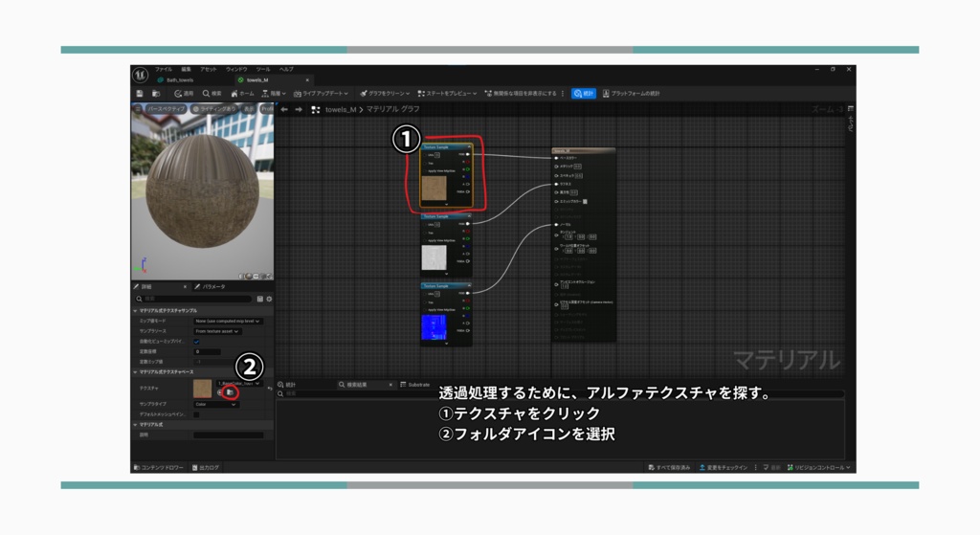Open the T_BaseColor texture asset dropdown

point(238,383)
